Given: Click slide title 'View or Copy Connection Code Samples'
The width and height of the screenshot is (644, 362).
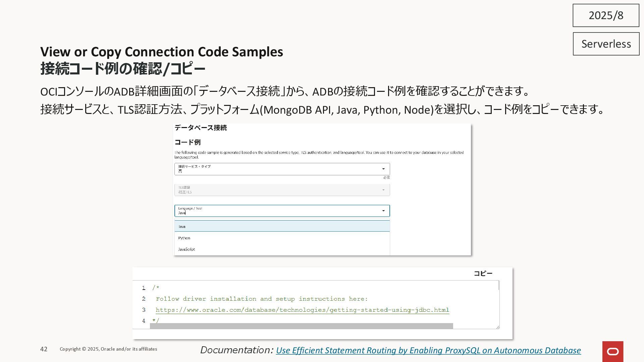Looking at the screenshot, I should pos(162,52).
